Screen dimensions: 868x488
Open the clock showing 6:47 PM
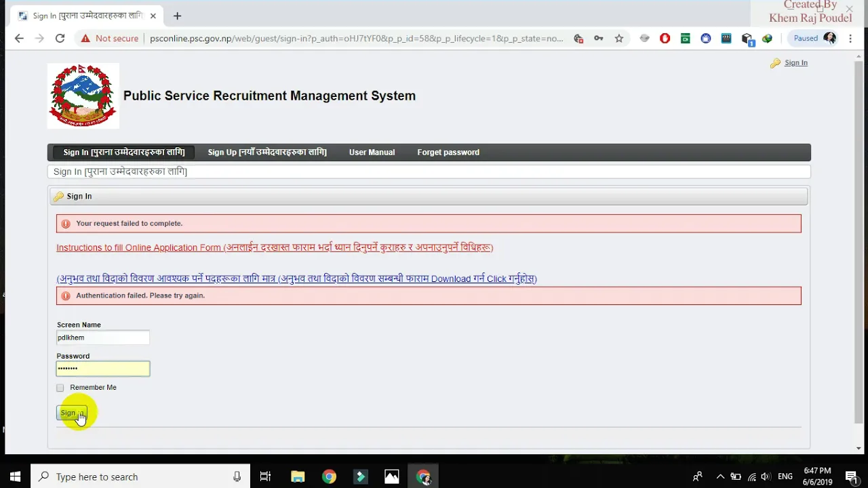point(817,476)
